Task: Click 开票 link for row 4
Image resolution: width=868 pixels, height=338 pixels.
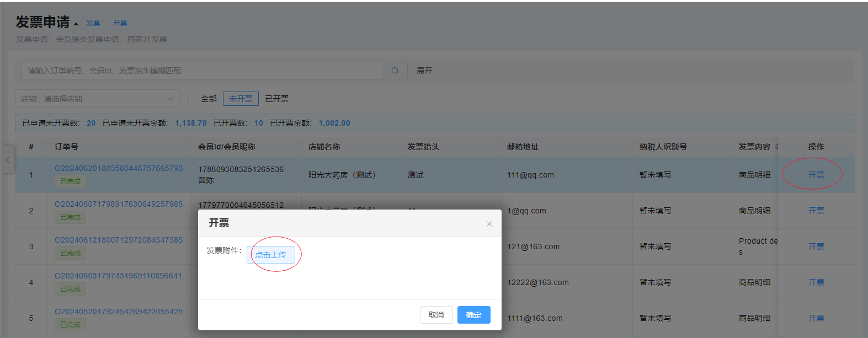Action: tap(816, 282)
